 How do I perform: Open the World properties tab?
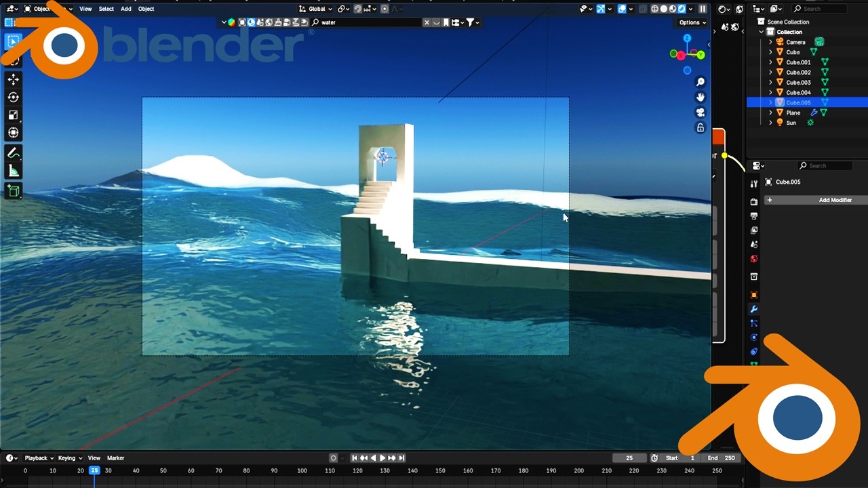pos(754,258)
